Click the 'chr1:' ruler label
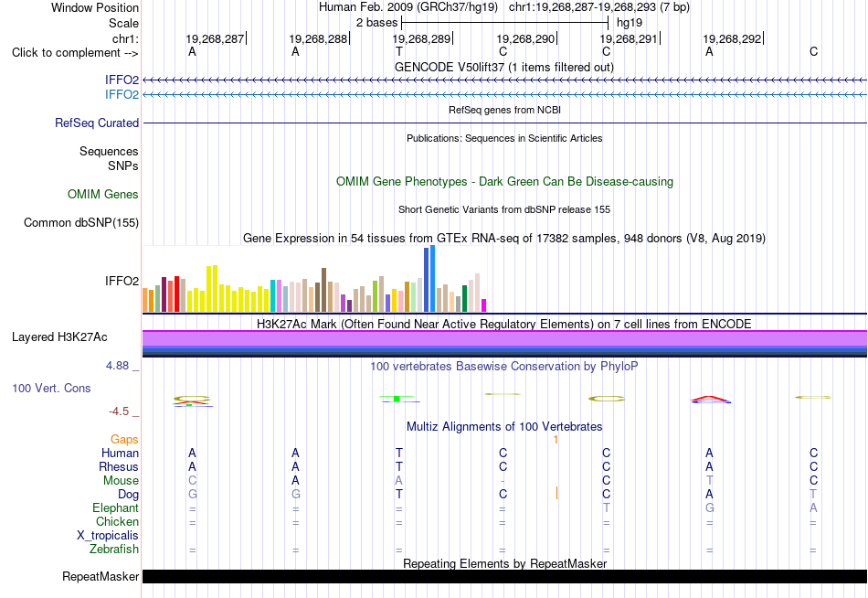This screenshot has width=868, height=598. [x=125, y=38]
